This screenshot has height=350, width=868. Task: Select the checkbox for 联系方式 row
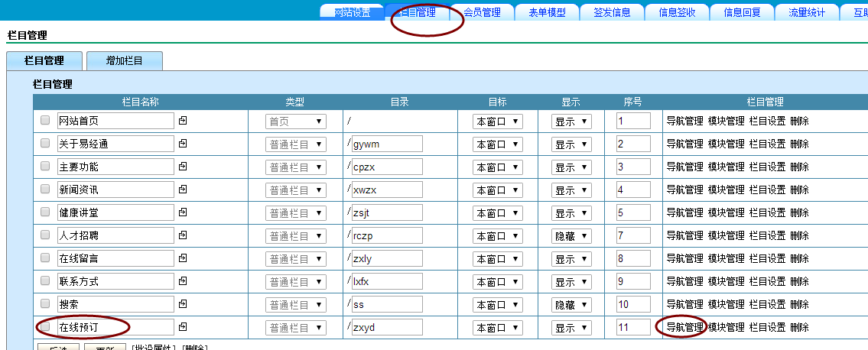[45, 281]
